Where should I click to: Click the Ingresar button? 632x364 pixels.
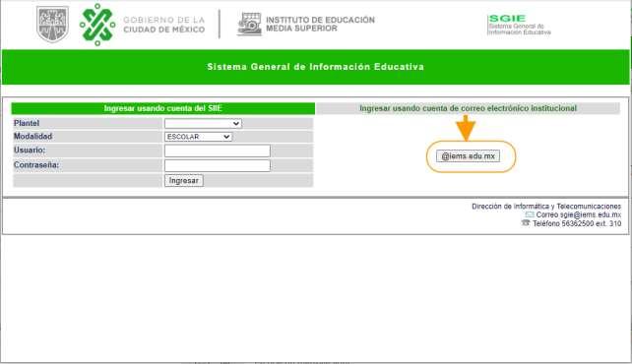pyautogui.click(x=184, y=181)
